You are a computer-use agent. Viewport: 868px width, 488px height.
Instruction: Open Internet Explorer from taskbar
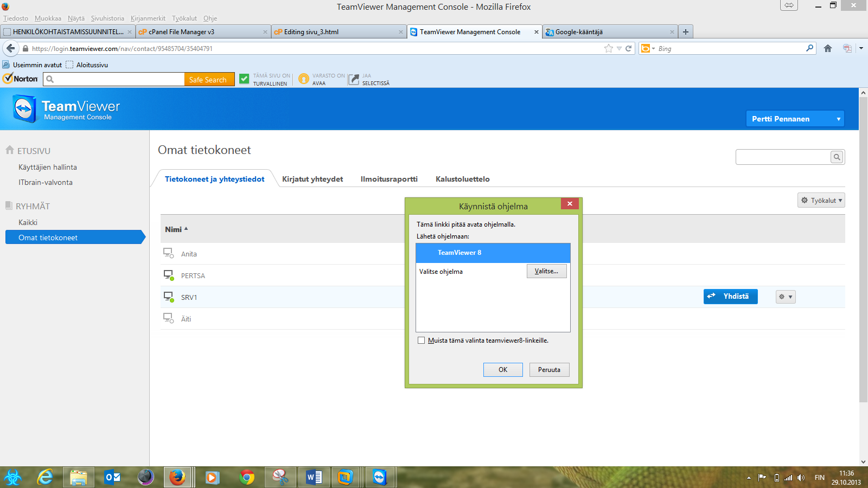[x=45, y=477]
